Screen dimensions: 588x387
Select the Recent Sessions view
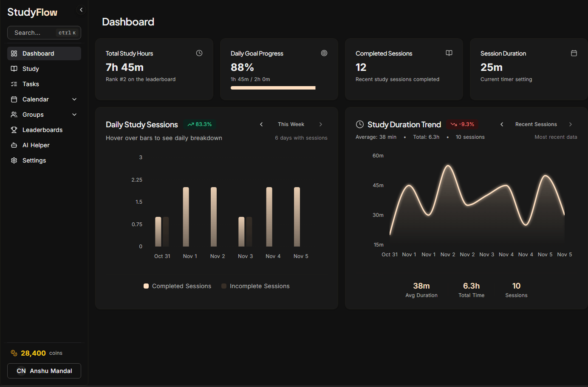(x=536, y=124)
